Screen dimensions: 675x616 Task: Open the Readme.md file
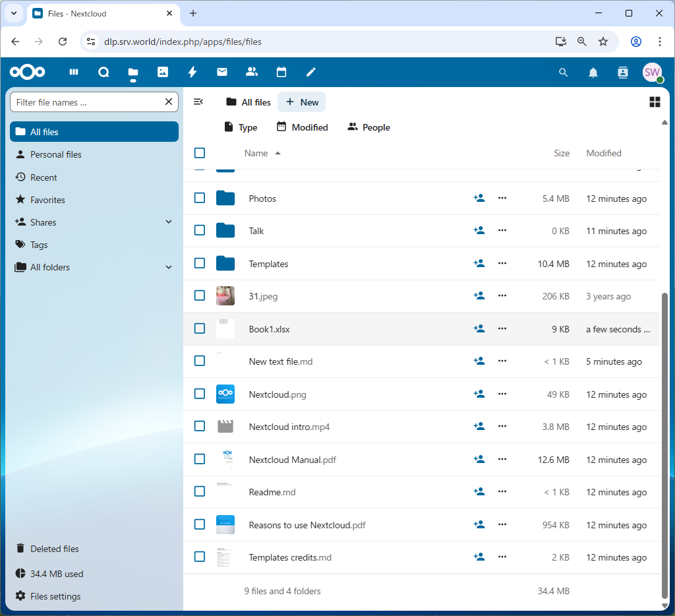[272, 492]
